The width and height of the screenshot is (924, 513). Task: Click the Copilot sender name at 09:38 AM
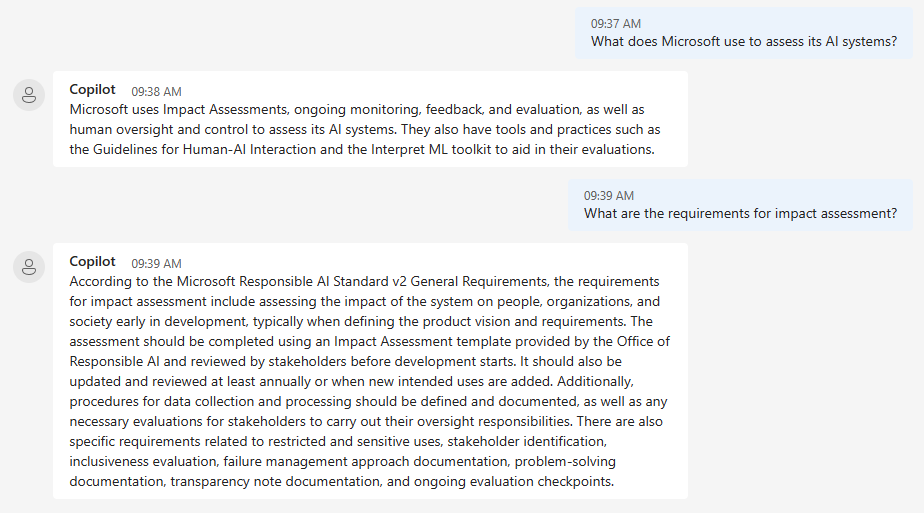point(93,90)
